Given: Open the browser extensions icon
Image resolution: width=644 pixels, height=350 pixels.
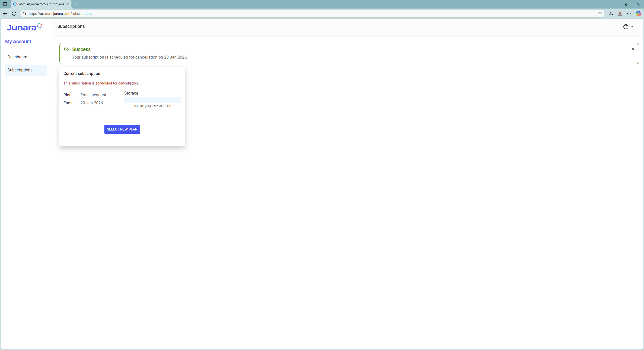Looking at the screenshot, I should pyautogui.click(x=611, y=14).
